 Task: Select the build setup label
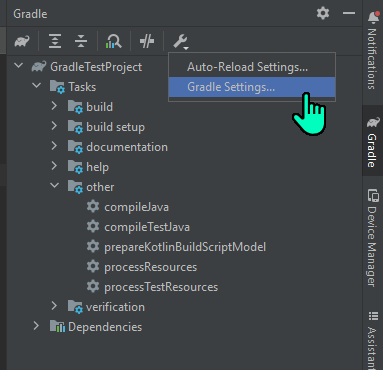[115, 127]
